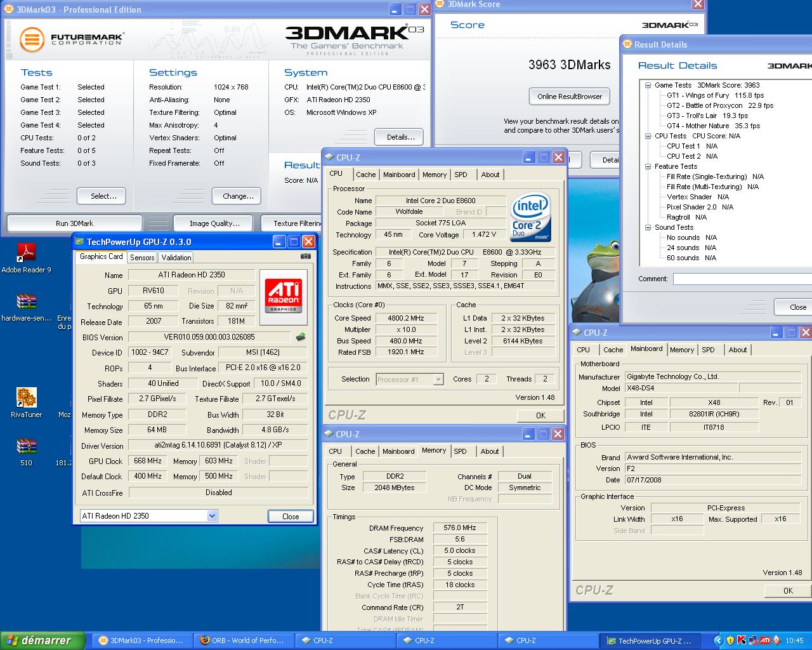Open About tab in Memory CPU-Z window
Viewport: 812px width, 650px height.
490,451
